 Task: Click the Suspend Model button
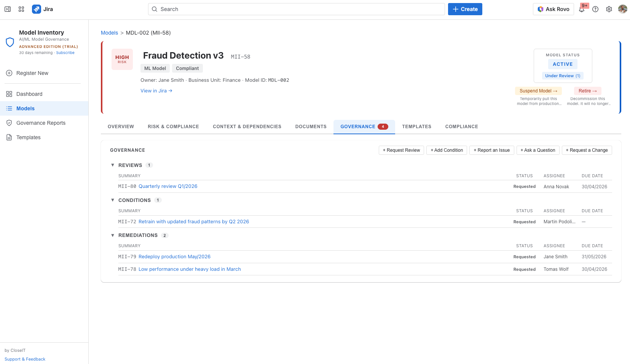[538, 91]
